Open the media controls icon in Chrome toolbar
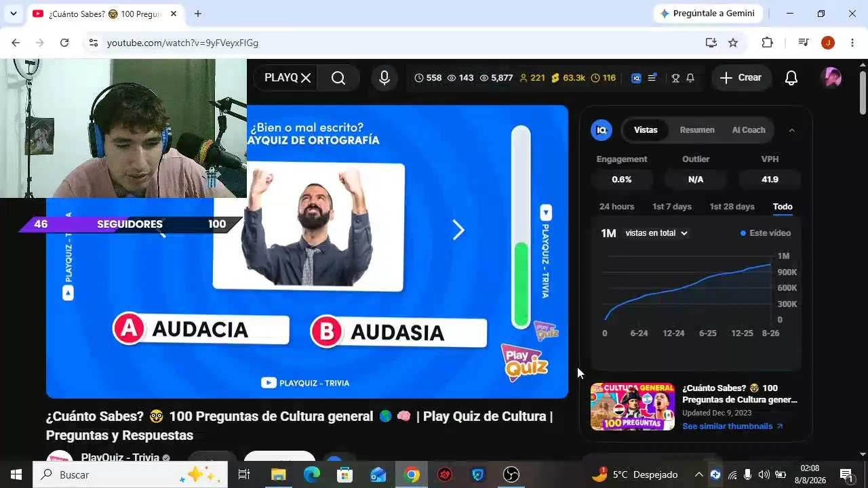Viewport: 868px width, 488px height. (x=804, y=43)
